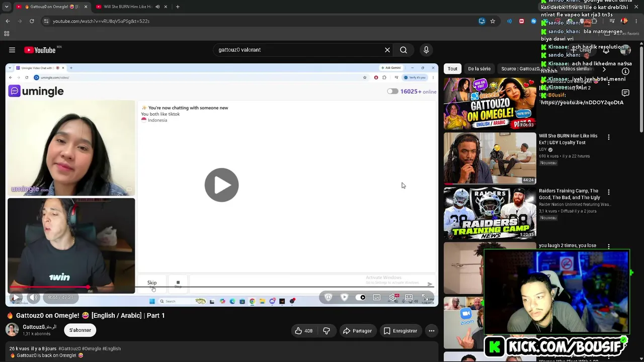644x362 pixels.
Task: Mute the video player volume
Action: [x=34, y=298]
